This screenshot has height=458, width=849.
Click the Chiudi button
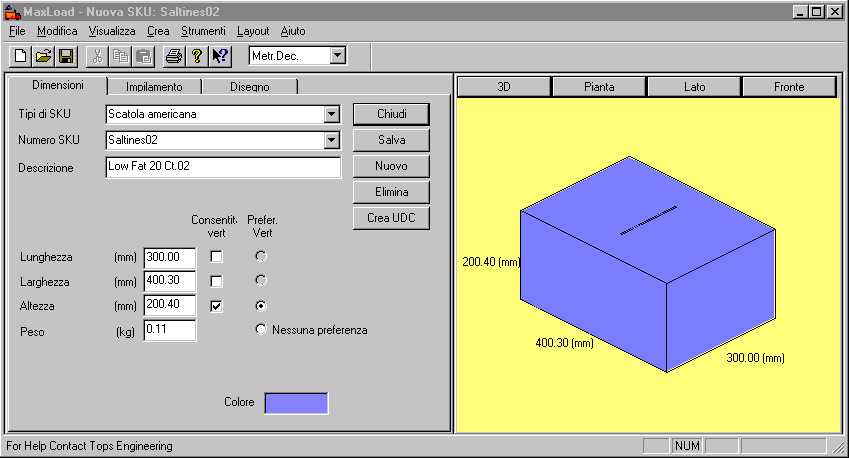391,114
